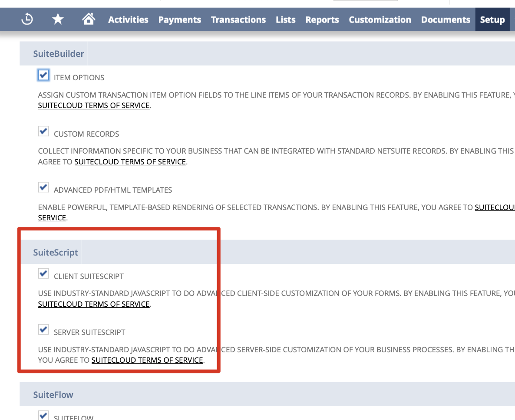Uncheck the Item Options checkbox
Screen dimensions: 515x420
[x=43, y=75]
